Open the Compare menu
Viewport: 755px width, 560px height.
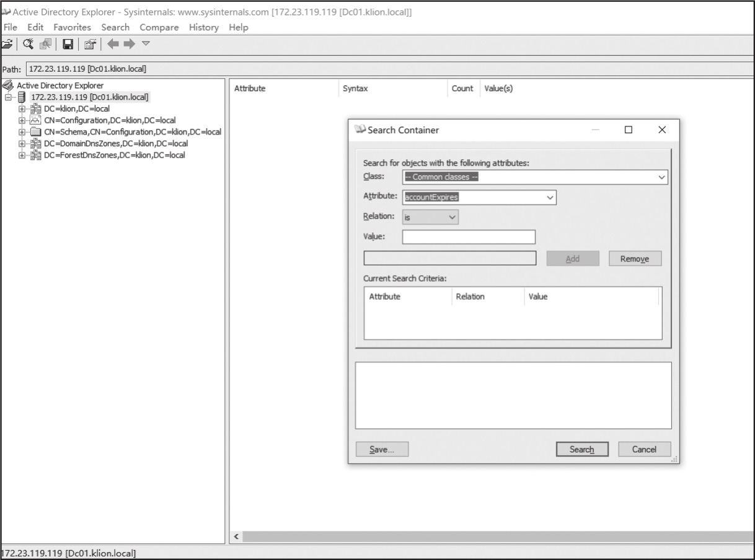pos(159,27)
